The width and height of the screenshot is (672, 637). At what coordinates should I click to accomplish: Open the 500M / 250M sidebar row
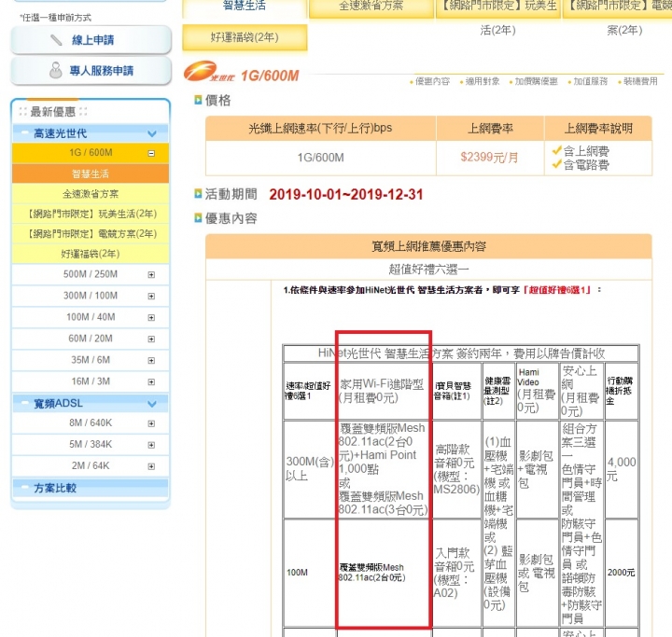pyautogui.click(x=91, y=274)
